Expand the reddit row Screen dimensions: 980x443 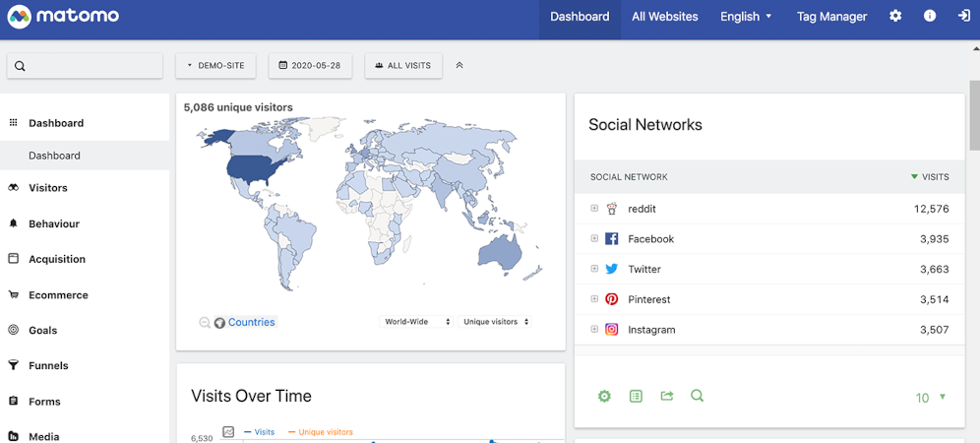click(x=594, y=209)
